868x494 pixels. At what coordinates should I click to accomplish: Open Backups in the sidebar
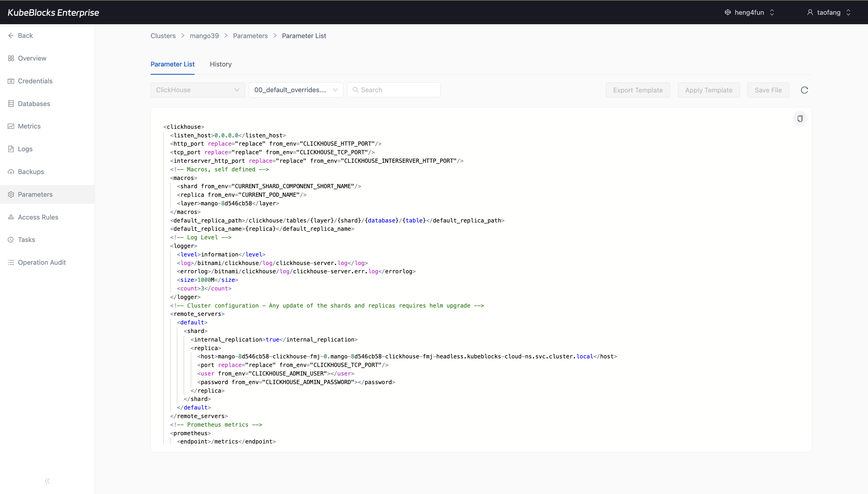[48, 172]
